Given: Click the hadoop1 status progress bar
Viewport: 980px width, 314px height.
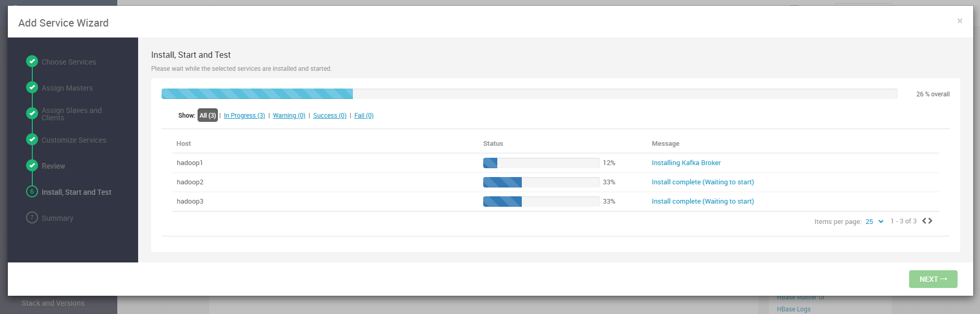Looking at the screenshot, I should coord(541,163).
